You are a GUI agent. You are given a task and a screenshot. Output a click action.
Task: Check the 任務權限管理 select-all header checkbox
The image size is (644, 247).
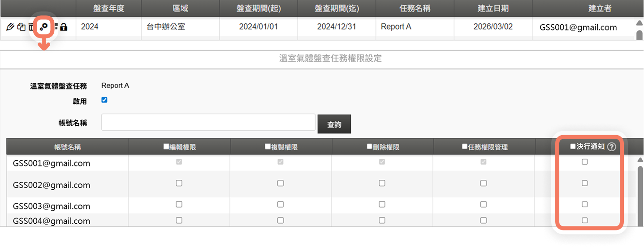[x=465, y=146]
